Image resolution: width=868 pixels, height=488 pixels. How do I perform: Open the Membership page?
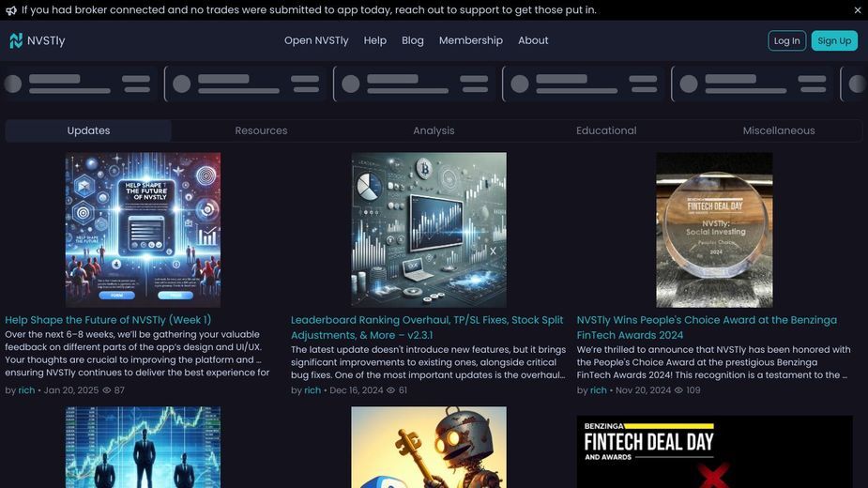470,40
